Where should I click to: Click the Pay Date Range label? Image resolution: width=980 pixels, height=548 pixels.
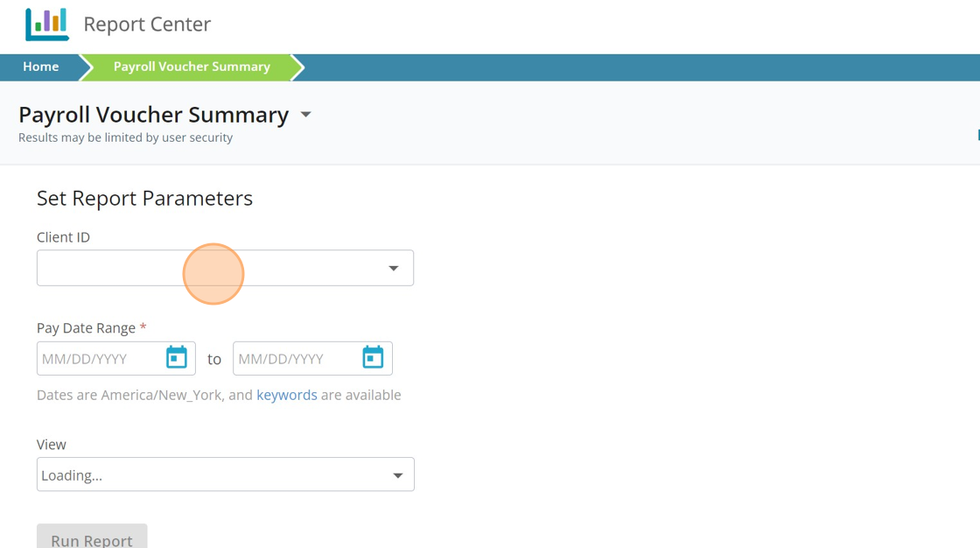pos(86,328)
